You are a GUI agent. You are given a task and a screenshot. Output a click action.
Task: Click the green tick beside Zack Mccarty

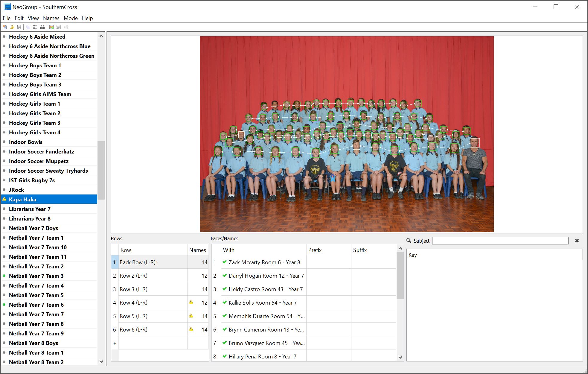225,262
